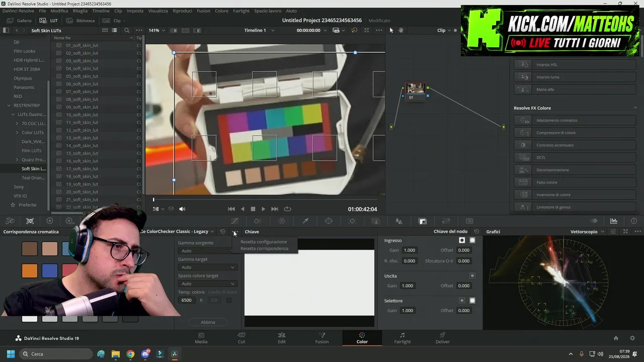The height and width of the screenshot is (362, 644).
Task: Open the Power Window palette
Action: click(x=329, y=221)
